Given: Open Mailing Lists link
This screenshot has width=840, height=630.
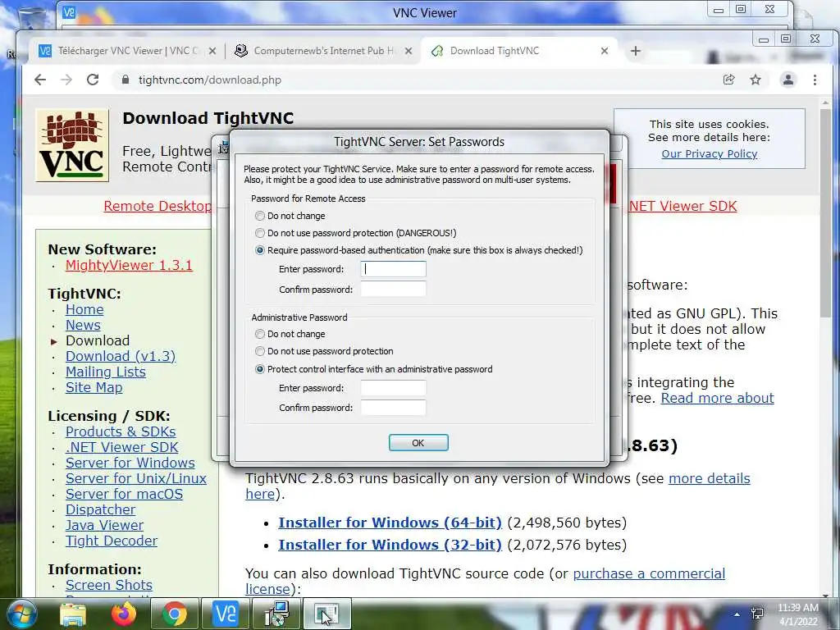Looking at the screenshot, I should click(x=106, y=372).
